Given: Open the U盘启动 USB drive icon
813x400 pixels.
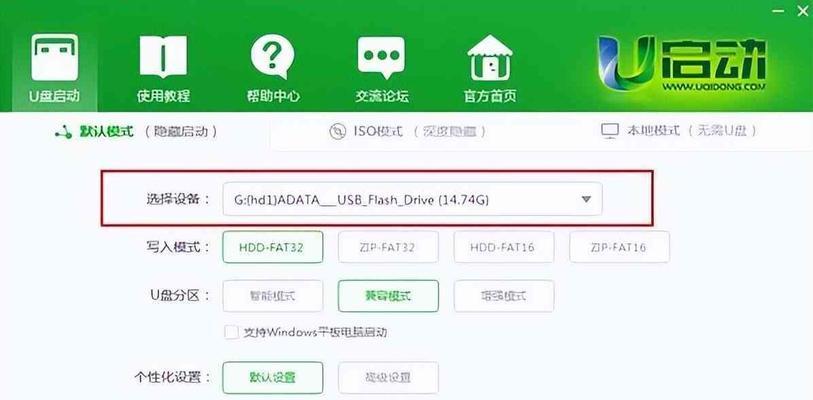Looking at the screenshot, I should click(54, 58).
